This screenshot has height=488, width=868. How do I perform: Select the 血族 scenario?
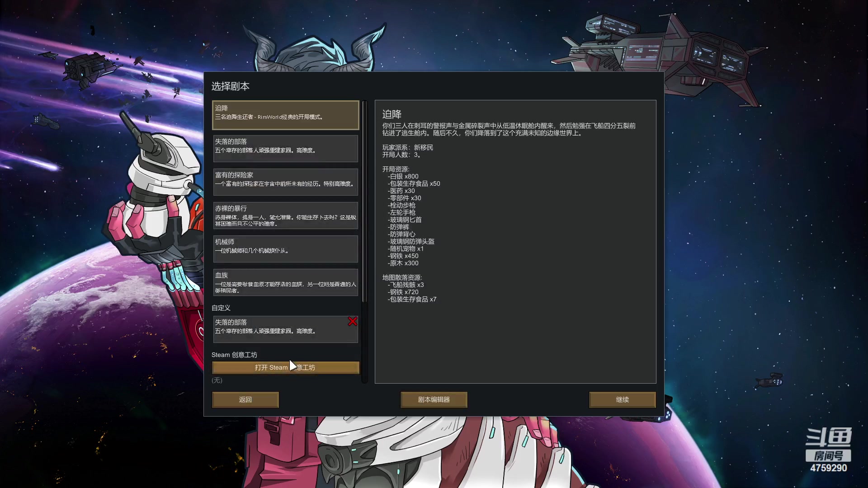(286, 282)
